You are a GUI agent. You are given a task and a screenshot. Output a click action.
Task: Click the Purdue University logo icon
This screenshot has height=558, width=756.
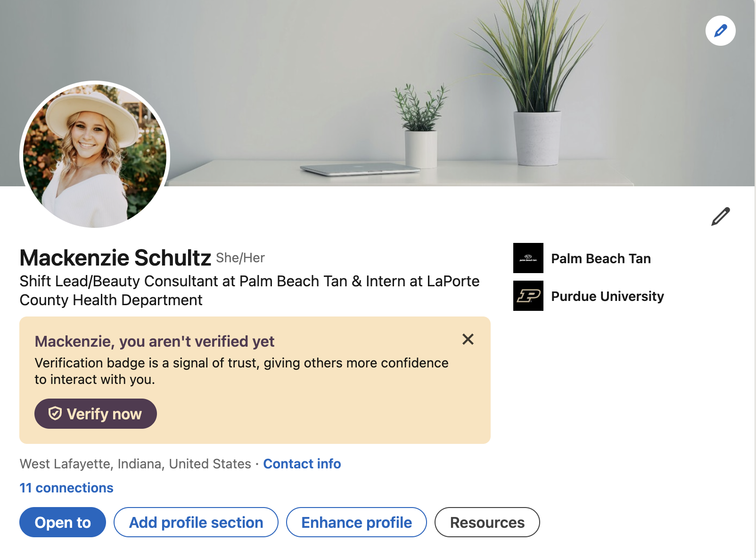(528, 296)
